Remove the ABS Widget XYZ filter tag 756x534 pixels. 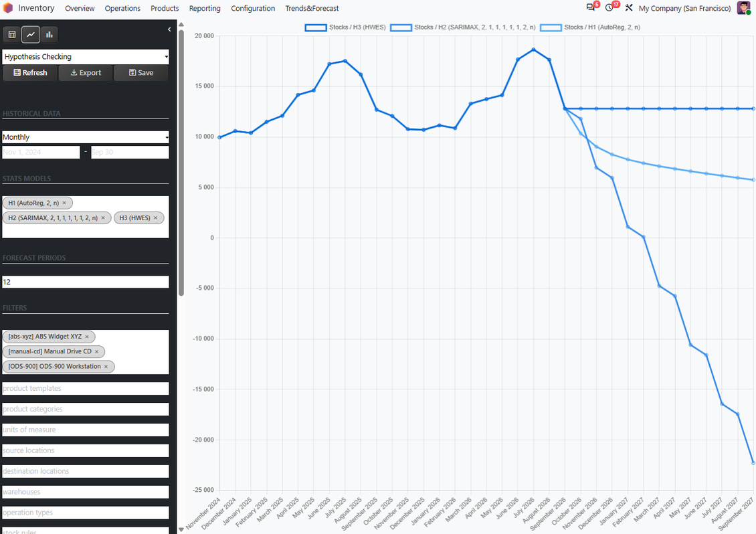(87, 337)
